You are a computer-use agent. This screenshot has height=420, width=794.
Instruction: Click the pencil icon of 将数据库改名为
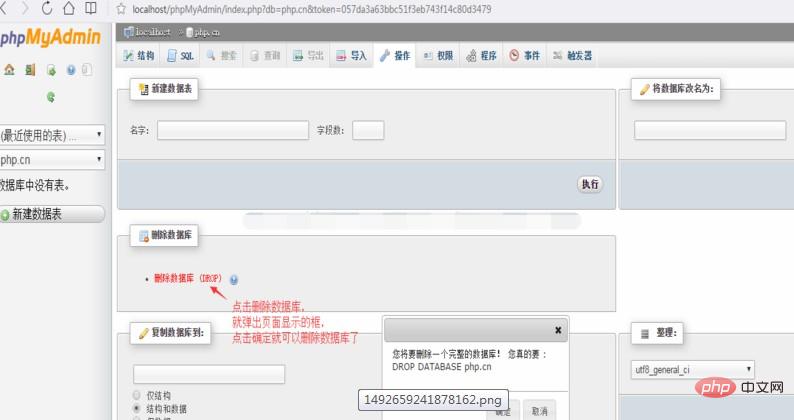click(x=644, y=89)
